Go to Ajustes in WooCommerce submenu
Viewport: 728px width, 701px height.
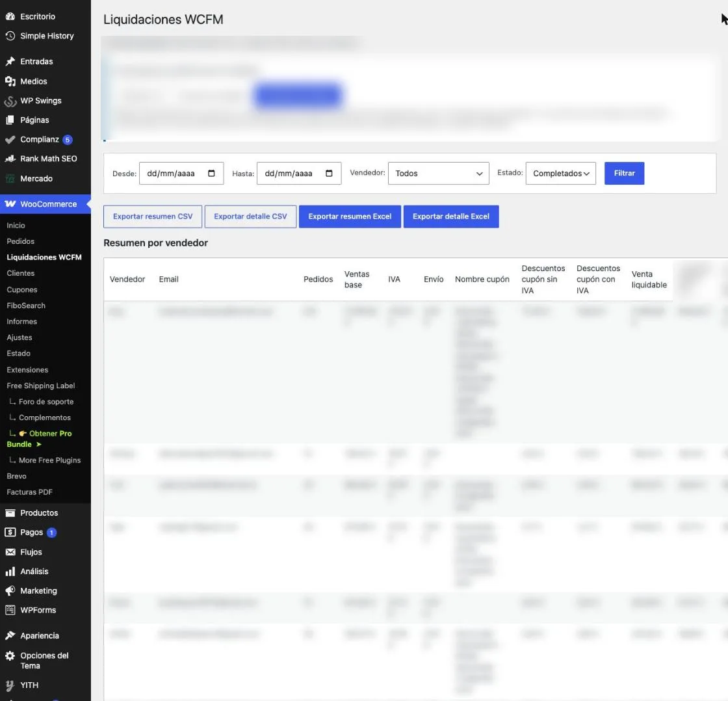[19, 337]
